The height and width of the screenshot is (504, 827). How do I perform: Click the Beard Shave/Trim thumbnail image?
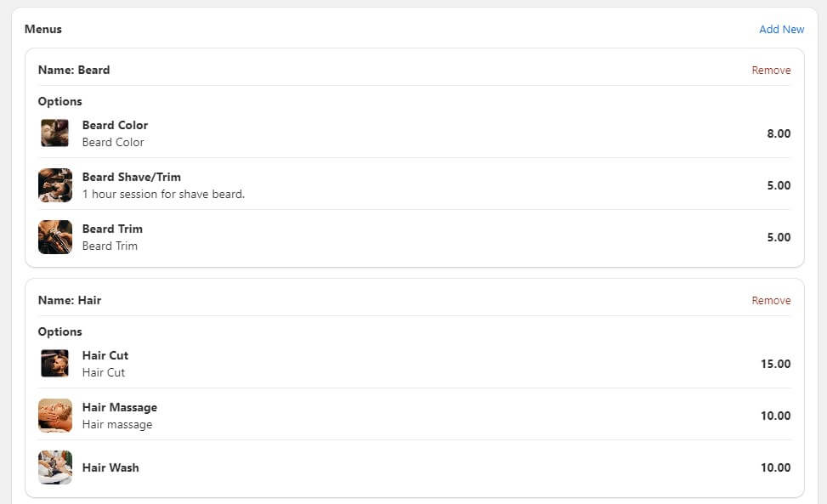55,185
